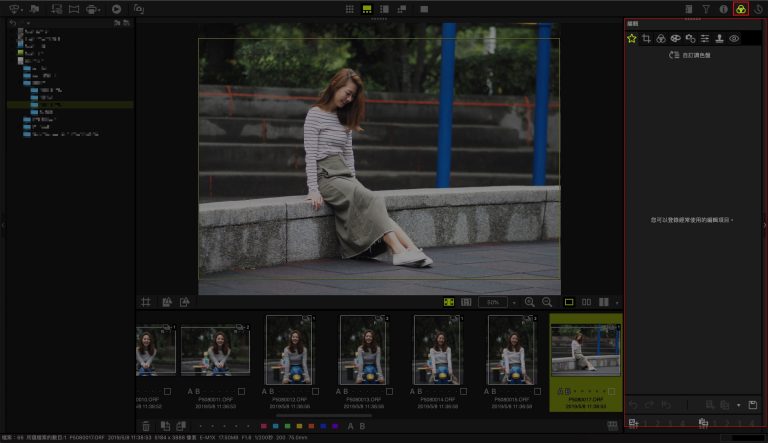Viewport: 768px width, 443px height.
Task: Select the crop tool in edit palette
Action: (x=647, y=38)
